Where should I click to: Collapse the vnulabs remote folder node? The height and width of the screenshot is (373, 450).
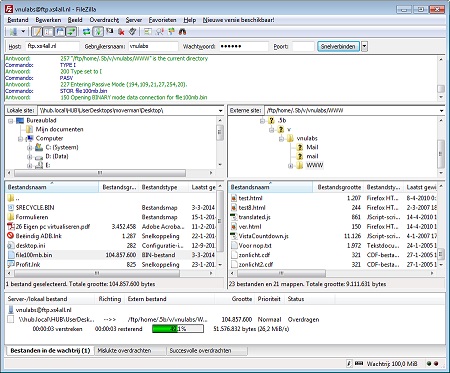coord(281,139)
